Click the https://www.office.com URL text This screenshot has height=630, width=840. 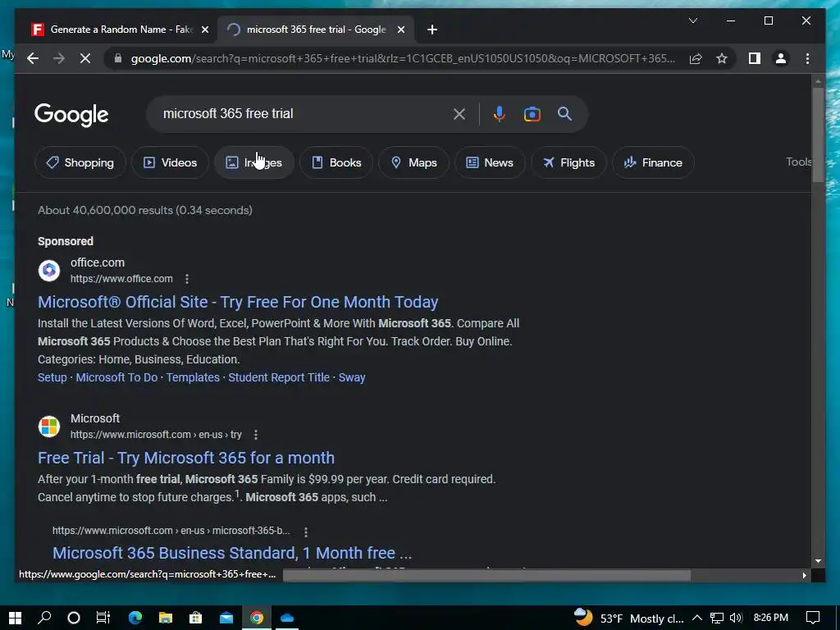[x=121, y=279]
